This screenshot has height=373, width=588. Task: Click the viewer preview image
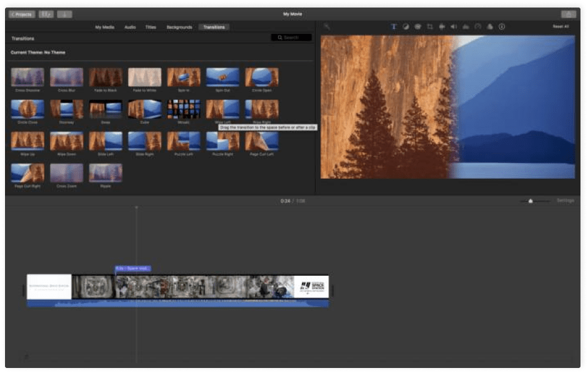pos(447,107)
